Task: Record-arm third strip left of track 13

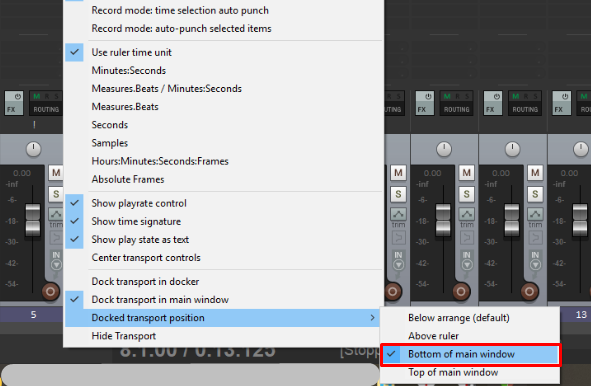Action: pos(392,291)
